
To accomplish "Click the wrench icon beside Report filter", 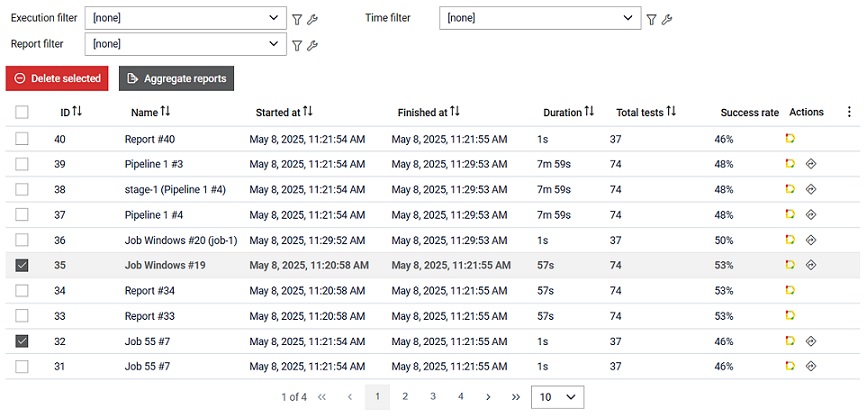I will click(312, 45).
